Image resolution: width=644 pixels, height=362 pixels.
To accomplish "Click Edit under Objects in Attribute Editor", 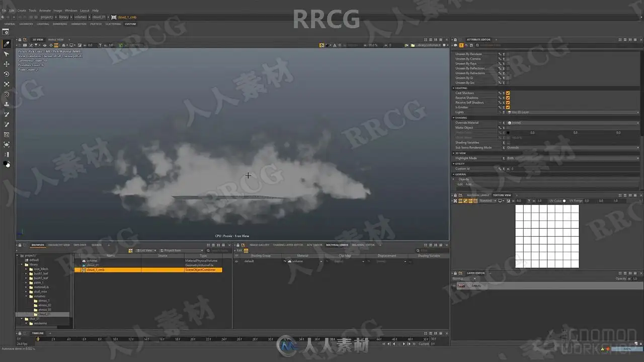I will [460, 185].
